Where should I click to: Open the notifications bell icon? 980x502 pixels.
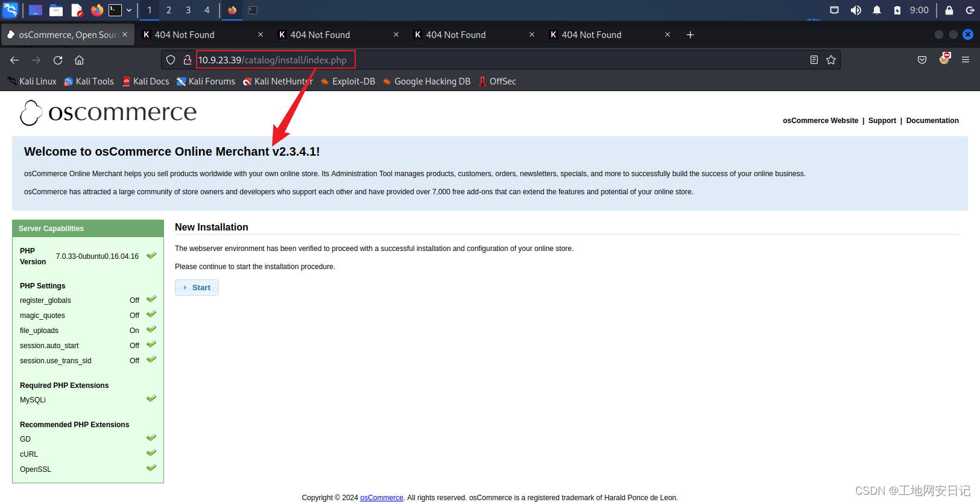click(x=877, y=10)
